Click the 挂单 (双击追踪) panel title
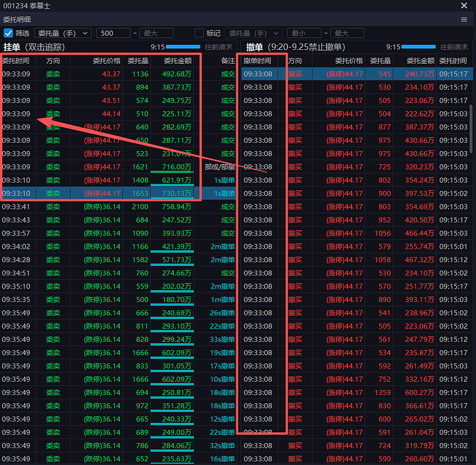Image resolution: width=476 pixels, height=465 pixels. 34,47
